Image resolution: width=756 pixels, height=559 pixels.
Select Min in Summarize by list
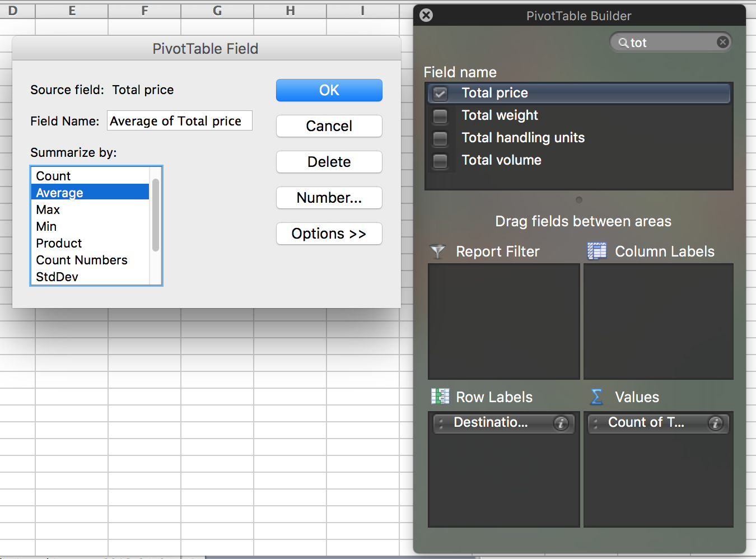click(x=90, y=226)
